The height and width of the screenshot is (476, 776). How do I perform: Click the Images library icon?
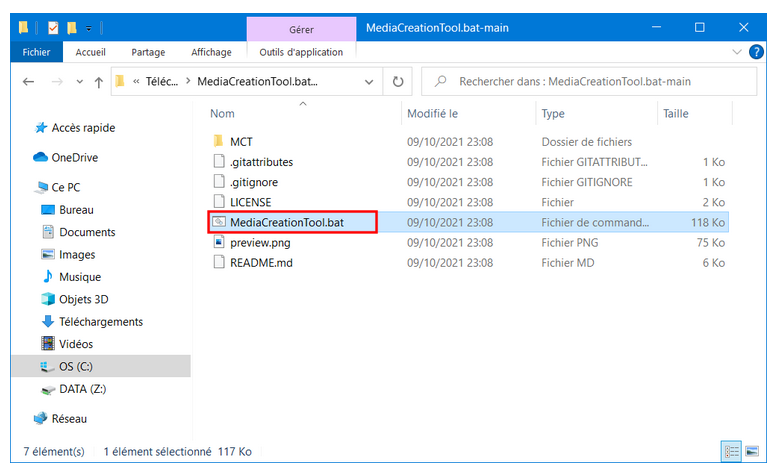(x=48, y=254)
